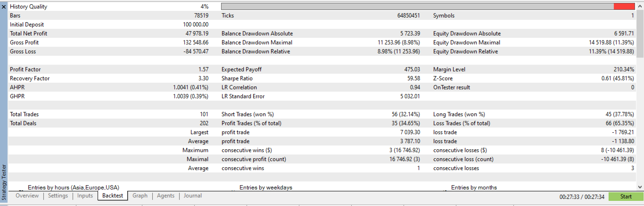Switch to the Overview tab
The width and height of the screenshot is (644, 206).
pos(27,196)
